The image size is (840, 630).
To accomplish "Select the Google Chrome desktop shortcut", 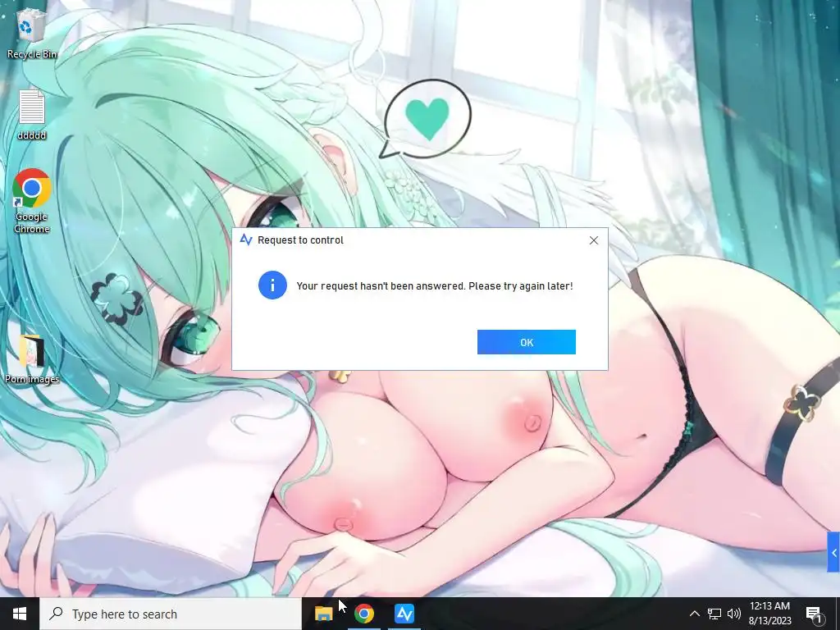I will click(x=32, y=201).
